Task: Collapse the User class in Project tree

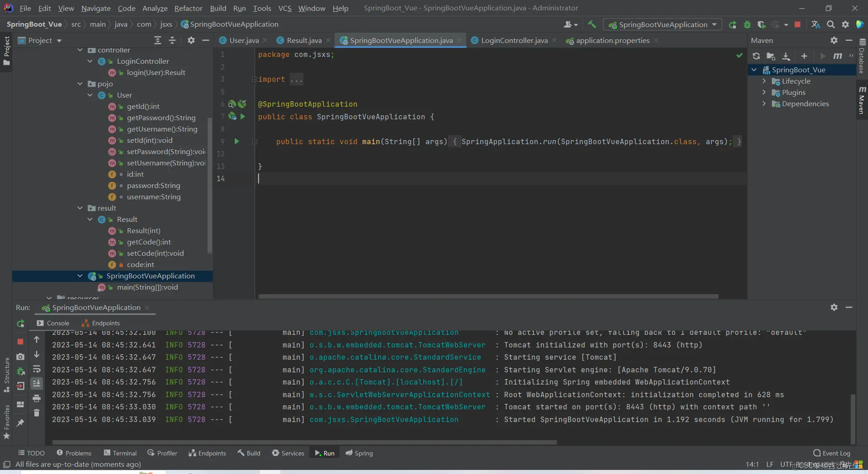Action: click(x=90, y=95)
